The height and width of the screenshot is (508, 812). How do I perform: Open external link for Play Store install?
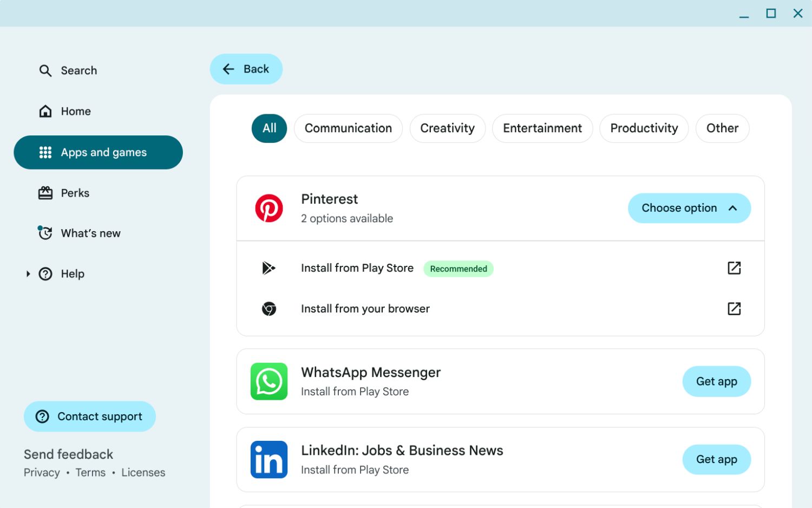click(x=734, y=268)
